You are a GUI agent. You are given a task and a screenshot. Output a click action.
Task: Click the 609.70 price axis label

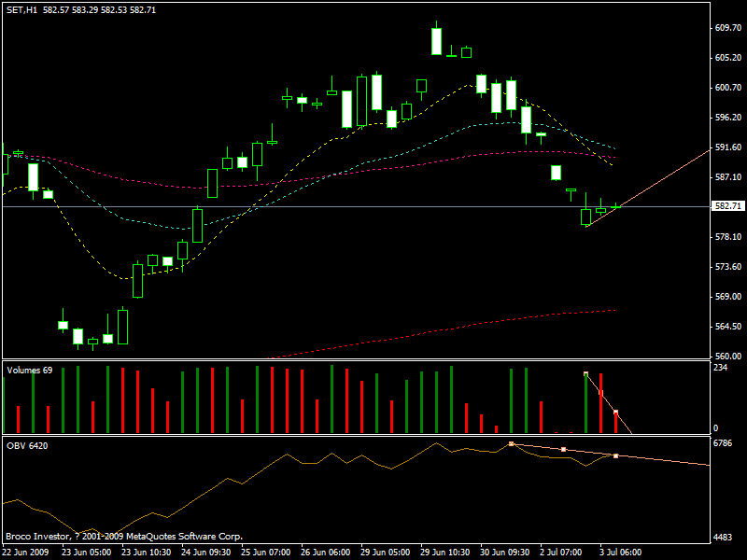point(728,28)
